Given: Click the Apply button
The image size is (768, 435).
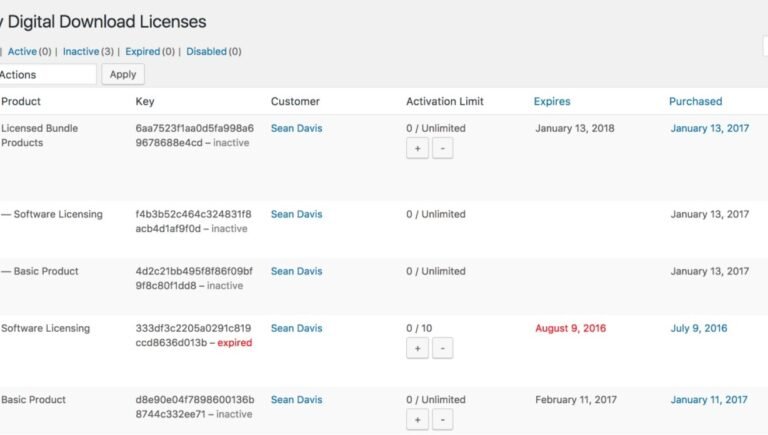Looking at the screenshot, I should tap(123, 74).
